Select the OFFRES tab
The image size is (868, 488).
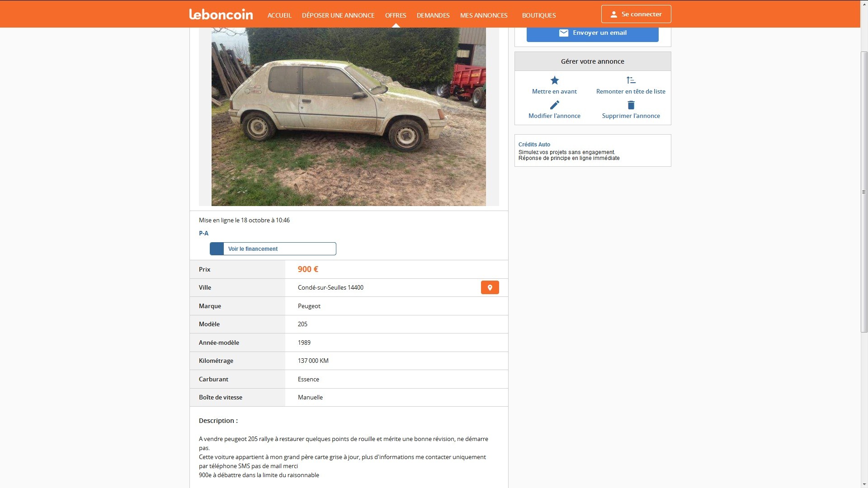pos(396,15)
